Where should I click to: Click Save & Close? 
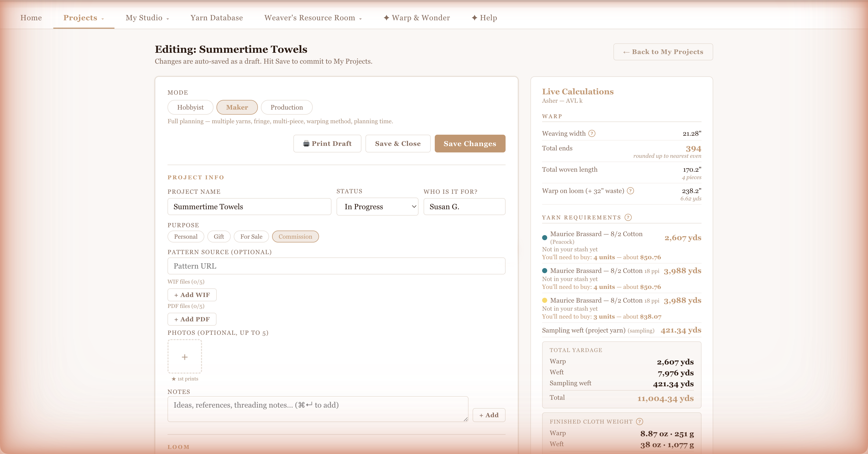[398, 144]
